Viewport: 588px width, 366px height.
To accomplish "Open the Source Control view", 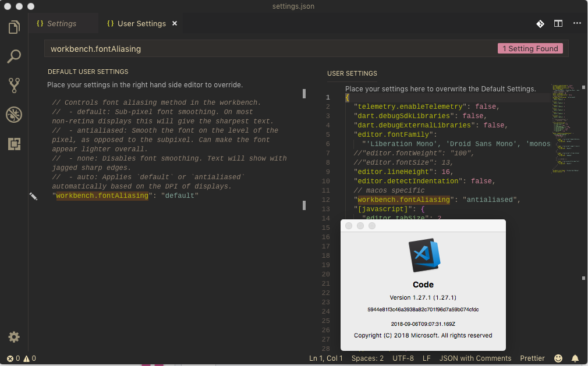I will coord(14,85).
